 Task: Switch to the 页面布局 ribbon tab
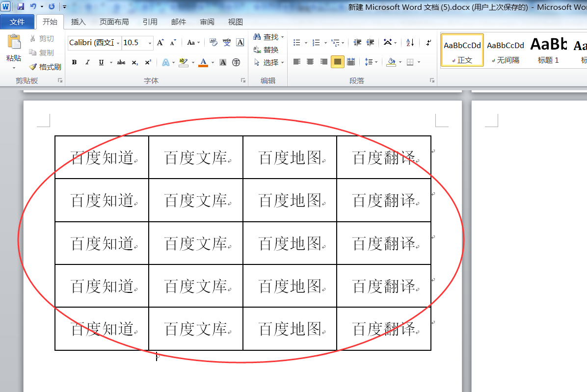[x=114, y=22]
